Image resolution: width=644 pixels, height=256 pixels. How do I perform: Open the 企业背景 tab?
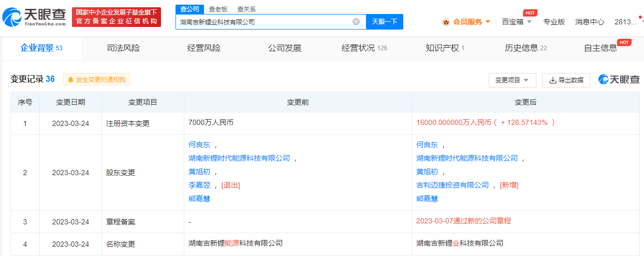click(x=41, y=48)
